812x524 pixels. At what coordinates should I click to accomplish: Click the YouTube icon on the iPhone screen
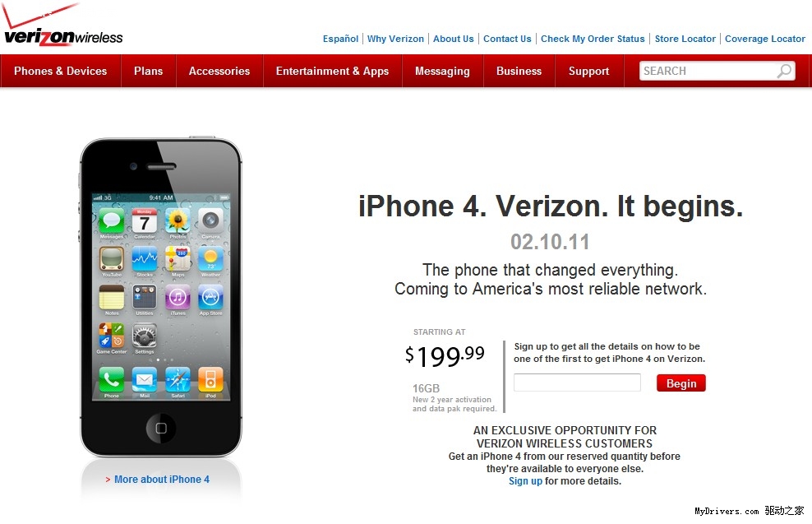pyautogui.click(x=111, y=259)
